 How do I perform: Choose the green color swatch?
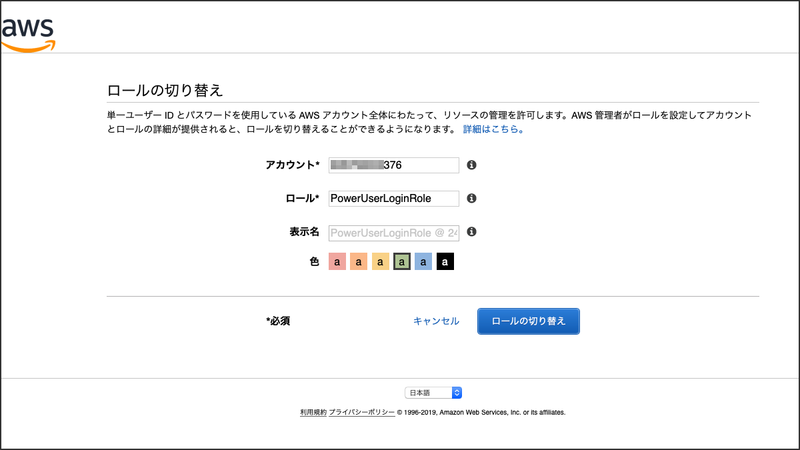402,262
